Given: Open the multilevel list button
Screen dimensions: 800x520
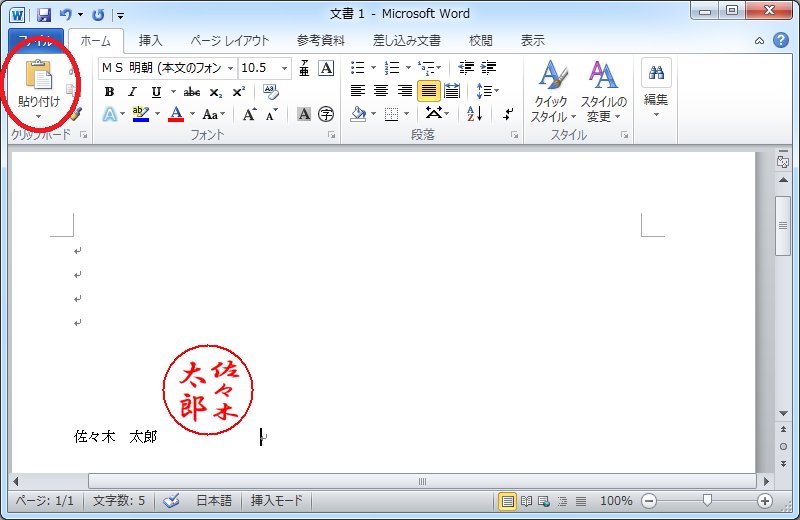Looking at the screenshot, I should [x=429, y=67].
